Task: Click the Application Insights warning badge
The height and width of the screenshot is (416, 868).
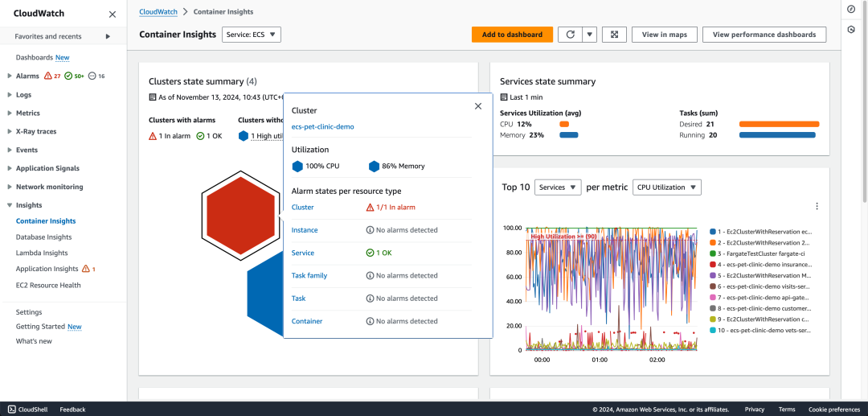Action: pos(88,270)
